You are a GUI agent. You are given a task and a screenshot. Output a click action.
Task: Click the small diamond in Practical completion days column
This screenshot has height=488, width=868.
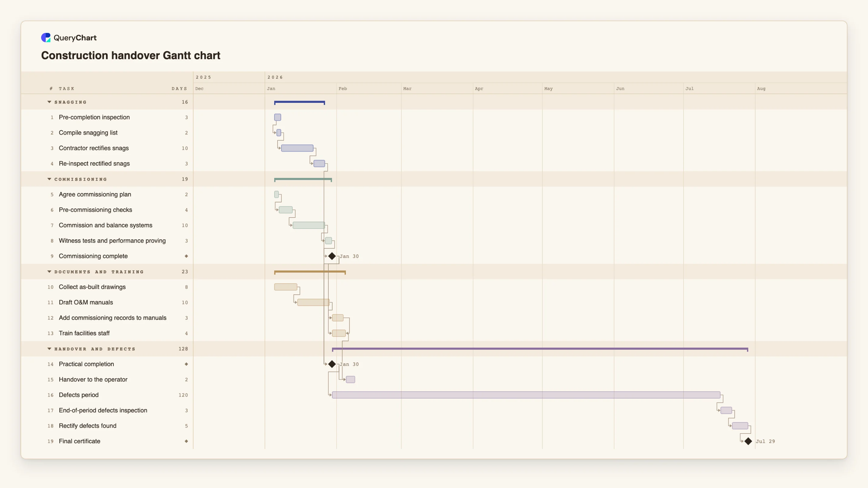coord(186,364)
